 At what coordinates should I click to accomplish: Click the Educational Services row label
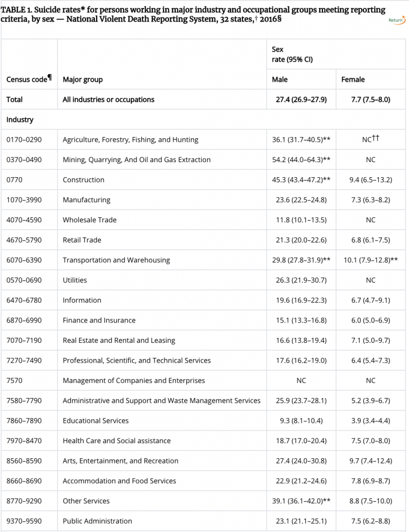96,420
